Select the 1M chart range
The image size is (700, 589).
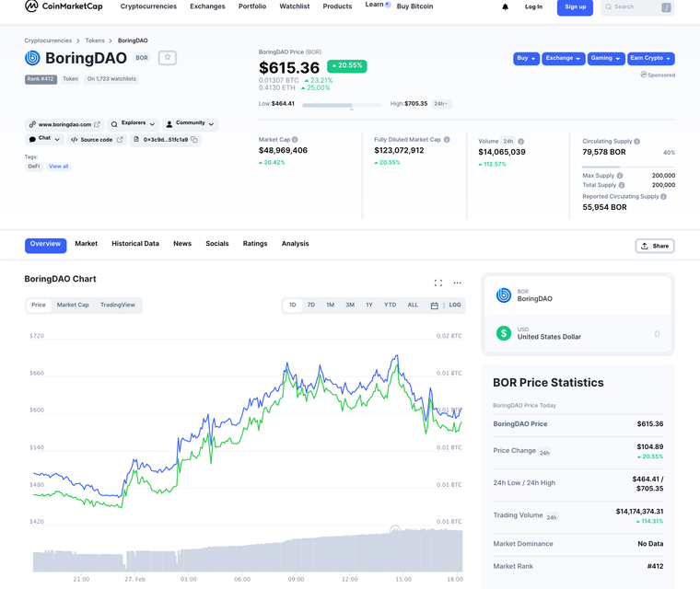[331, 306]
